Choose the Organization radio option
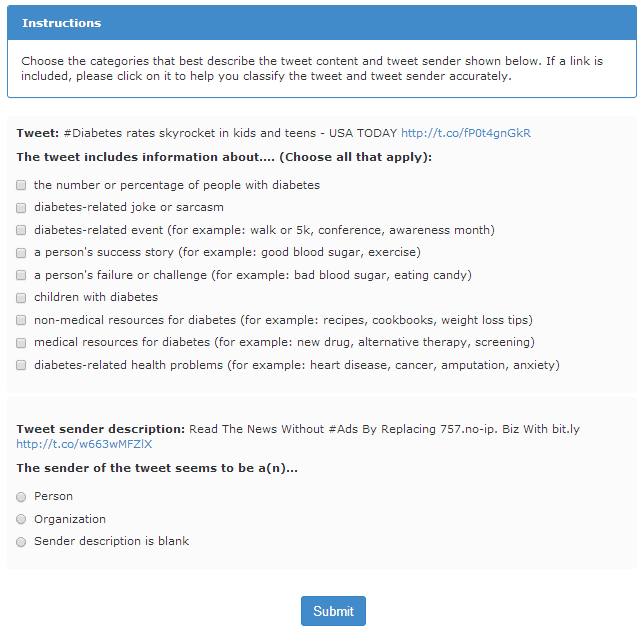Viewport: 644px width, 644px height. pos(21,519)
